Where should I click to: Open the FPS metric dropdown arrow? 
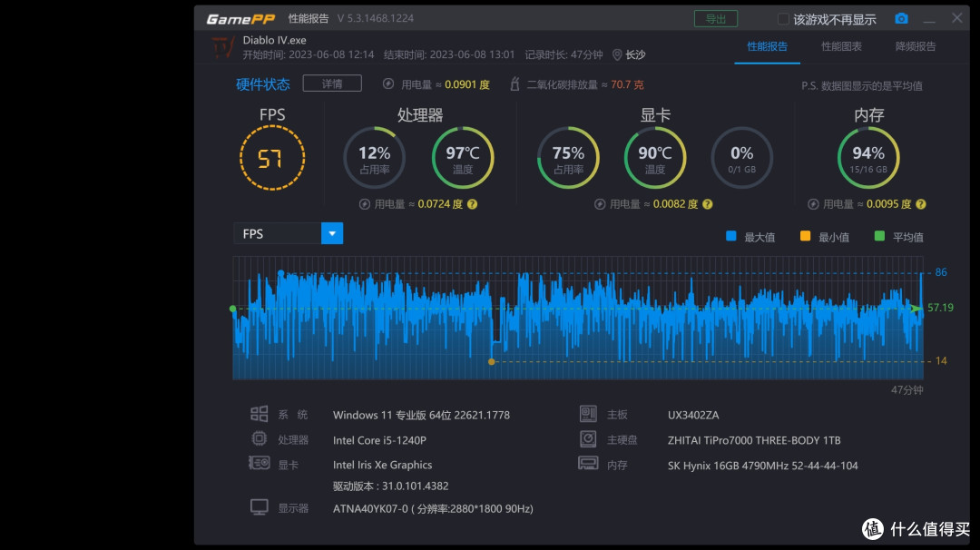point(332,233)
